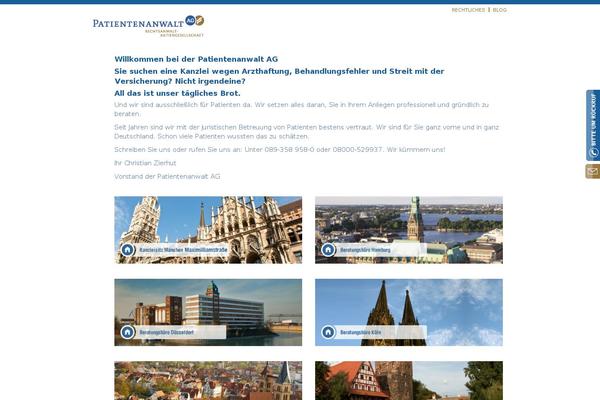Open the Beratungsbüro Köln label

[360, 332]
